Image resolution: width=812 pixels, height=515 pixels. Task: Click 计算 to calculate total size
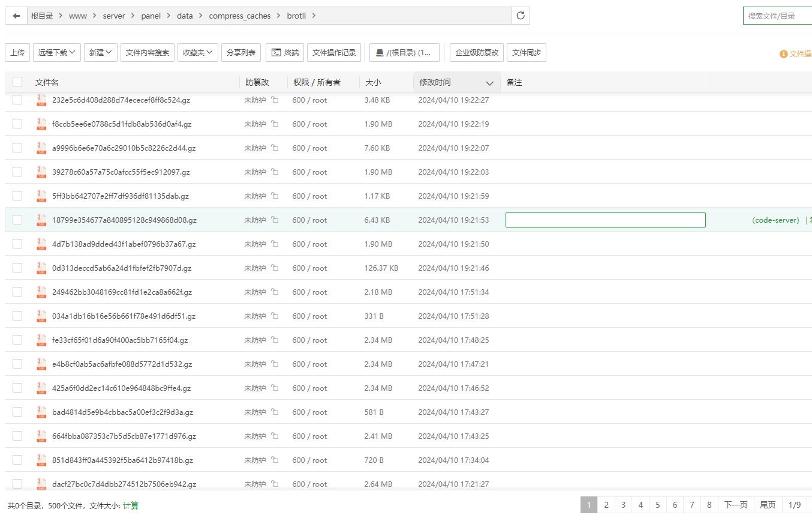click(x=131, y=506)
